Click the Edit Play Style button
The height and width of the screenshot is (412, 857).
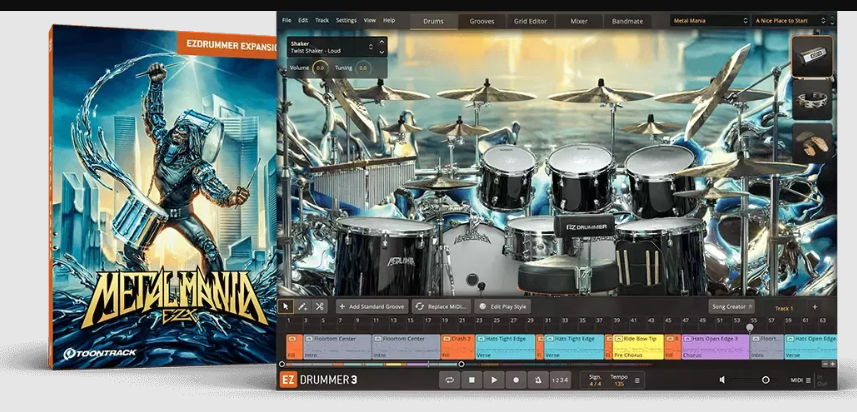coord(503,307)
